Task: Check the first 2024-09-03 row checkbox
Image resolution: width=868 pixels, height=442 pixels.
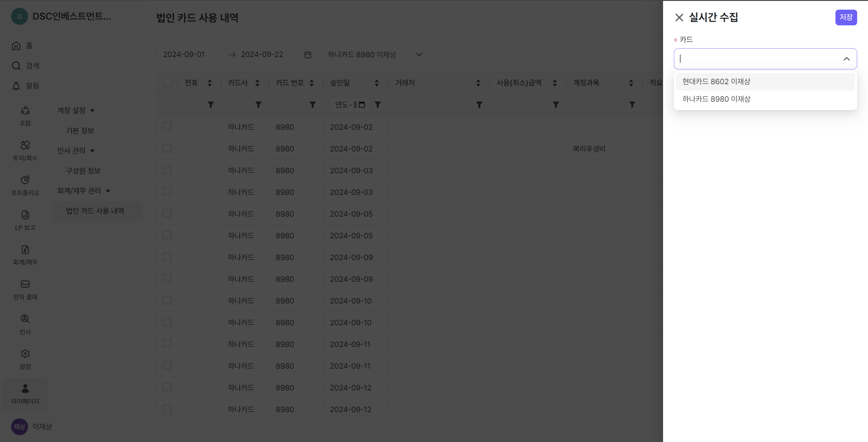Action: click(x=167, y=170)
